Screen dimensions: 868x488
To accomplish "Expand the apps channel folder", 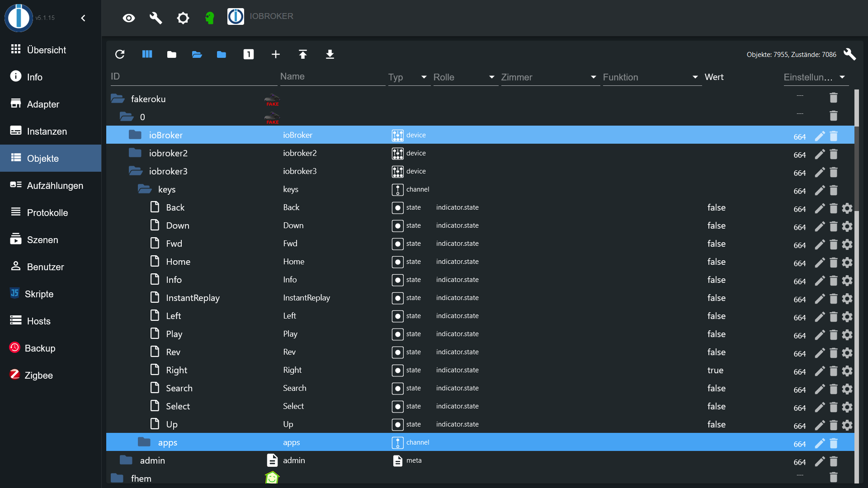I will pos(144,442).
